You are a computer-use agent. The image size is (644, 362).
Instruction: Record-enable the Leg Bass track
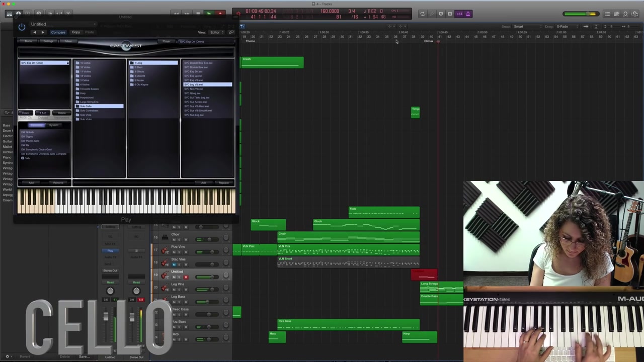[x=186, y=302]
